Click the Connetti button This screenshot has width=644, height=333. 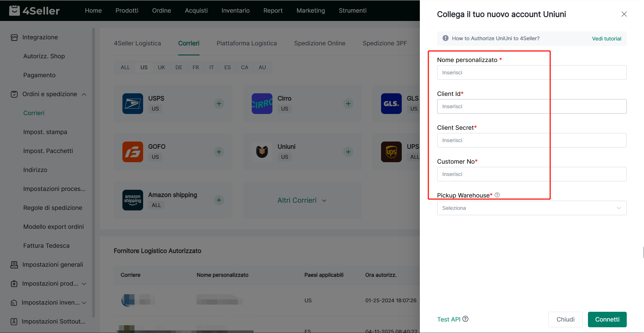(x=607, y=320)
